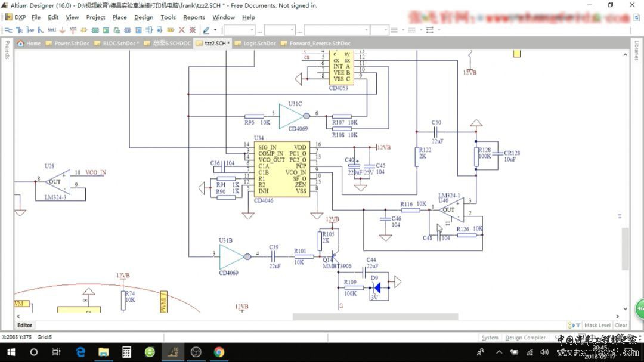Select the Place Device Sheet Symbol tool
Screen dimensions: 644x362
[x=117, y=30]
